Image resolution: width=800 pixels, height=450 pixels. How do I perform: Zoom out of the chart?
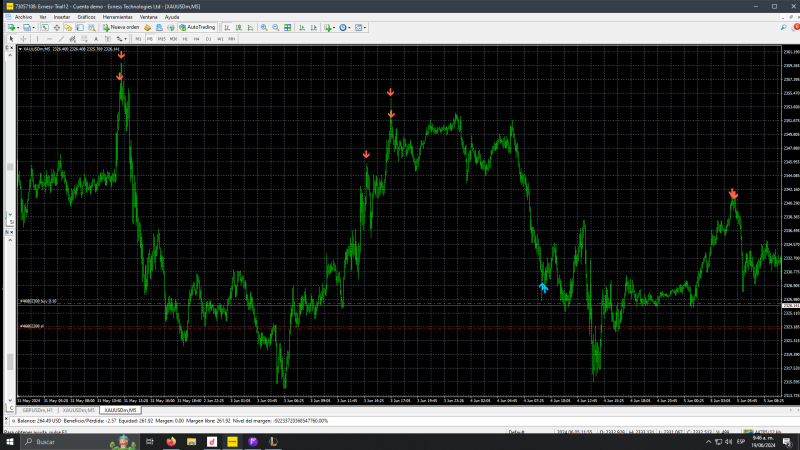276,28
